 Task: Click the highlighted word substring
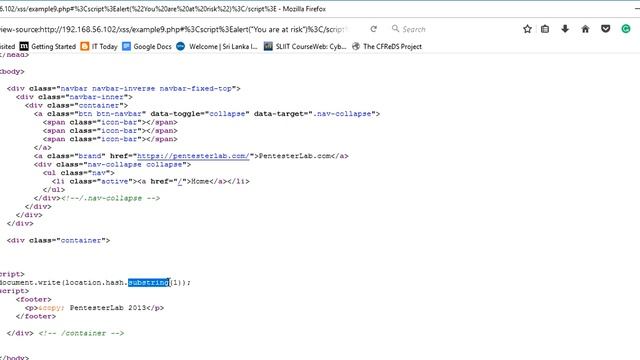(x=149, y=282)
